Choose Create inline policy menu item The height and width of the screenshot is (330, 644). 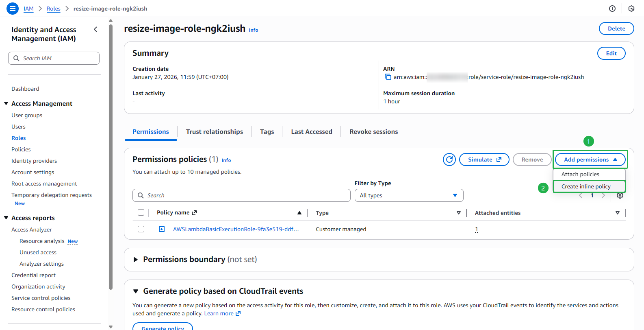pyautogui.click(x=589, y=186)
